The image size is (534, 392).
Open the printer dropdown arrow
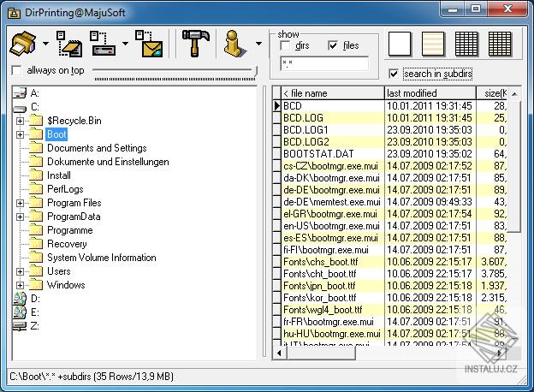pos(45,44)
